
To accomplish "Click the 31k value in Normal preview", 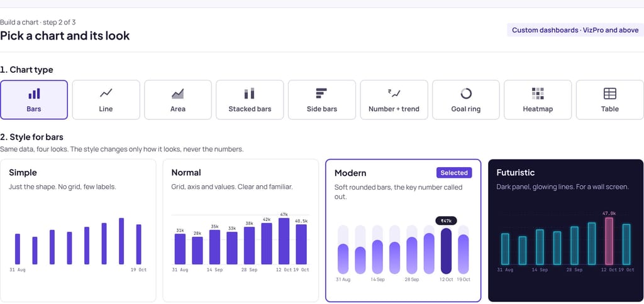I will coord(180,231).
